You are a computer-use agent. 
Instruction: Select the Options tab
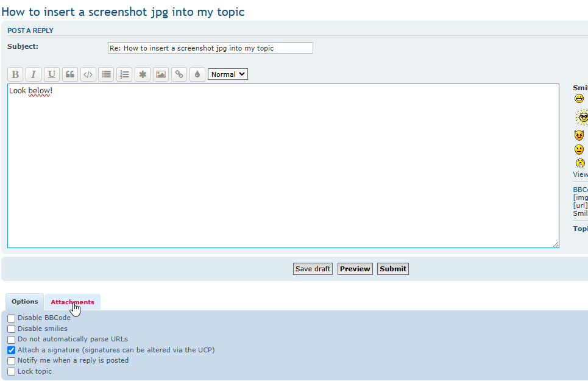pyautogui.click(x=25, y=302)
